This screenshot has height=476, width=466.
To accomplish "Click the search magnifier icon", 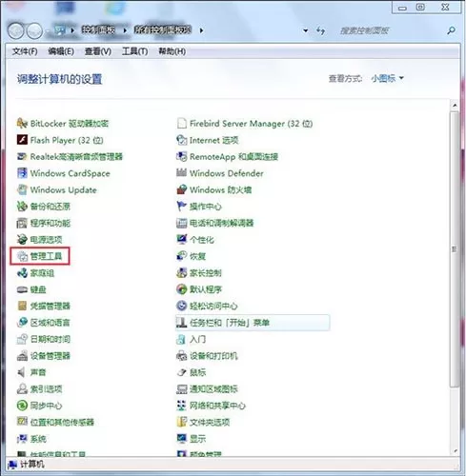I will click(x=451, y=30).
